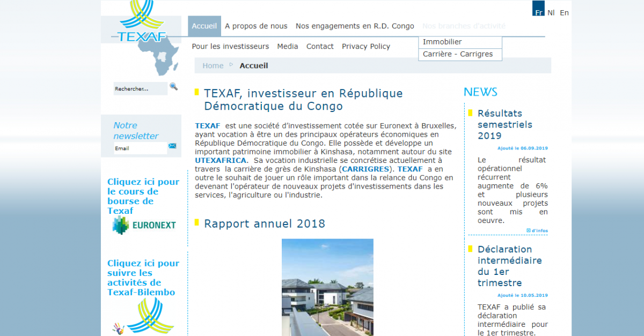Expand the Nos branches d'activité menu

[464, 26]
